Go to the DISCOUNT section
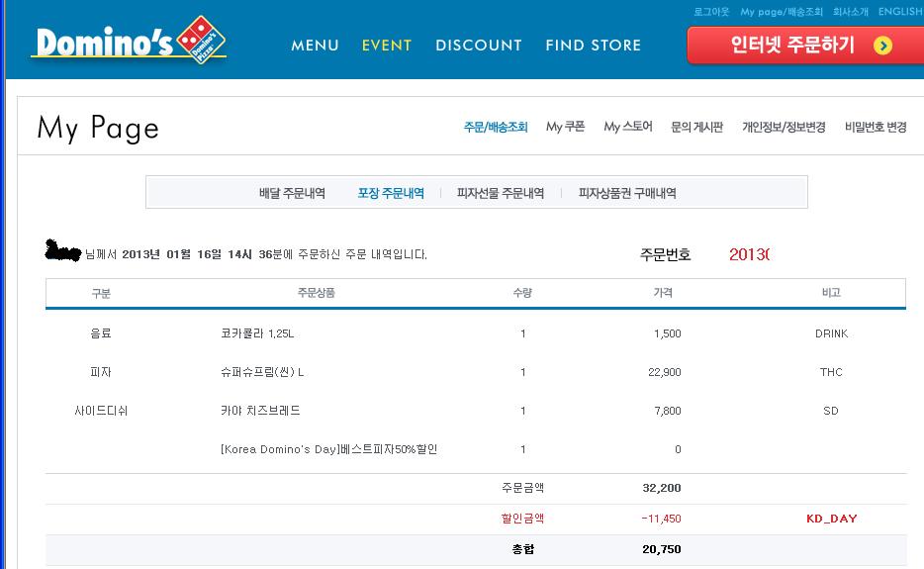This screenshot has width=924, height=569. [479, 46]
